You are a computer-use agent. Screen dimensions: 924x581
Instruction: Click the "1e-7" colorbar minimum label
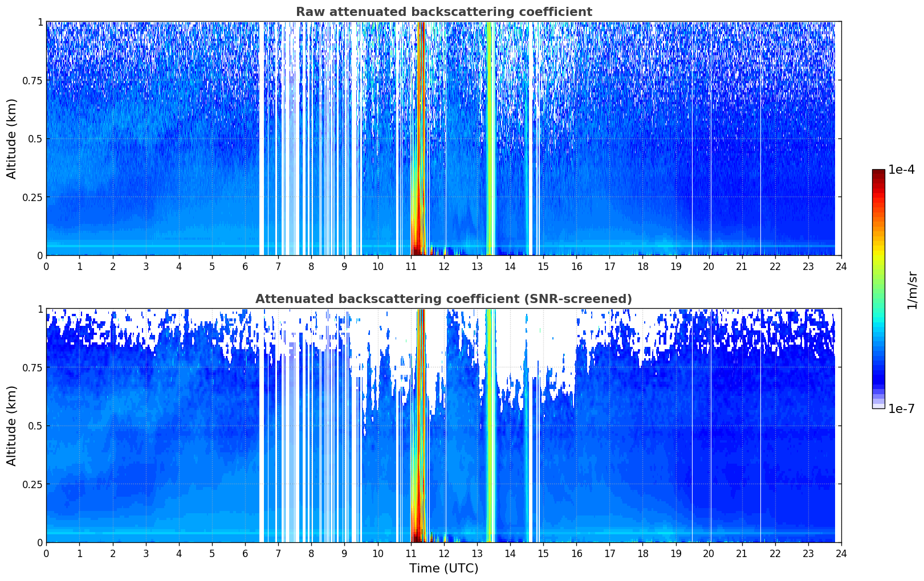(901, 409)
